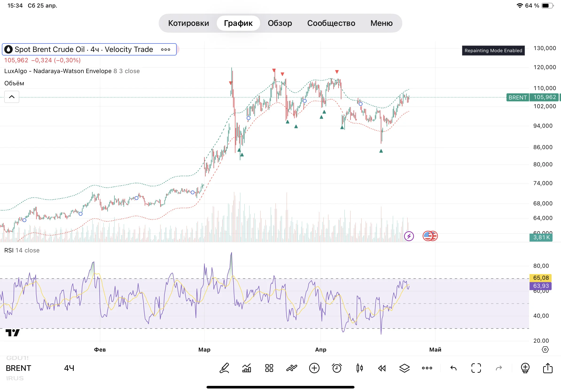The height and width of the screenshot is (392, 561).
Task: Select the drawing pencil tool
Action: [x=224, y=368]
